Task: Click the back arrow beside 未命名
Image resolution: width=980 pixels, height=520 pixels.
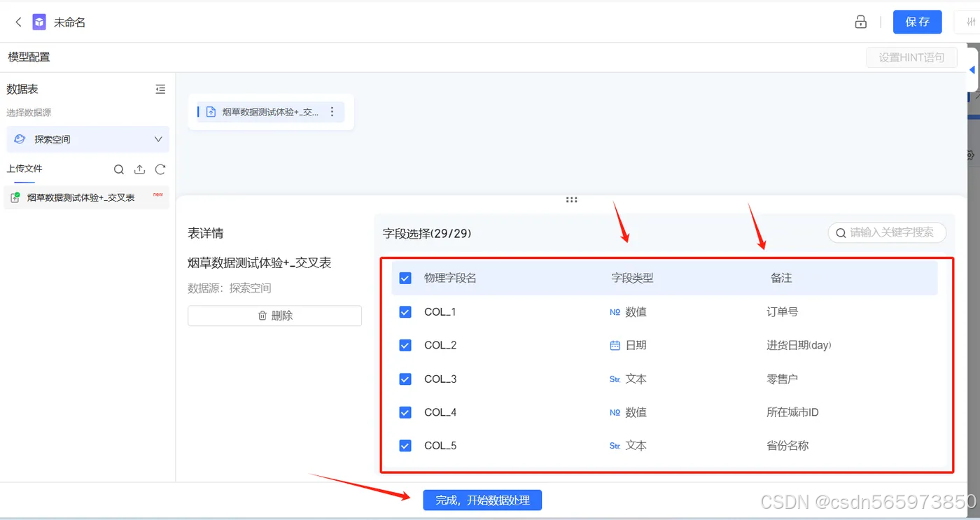Action: (17, 22)
